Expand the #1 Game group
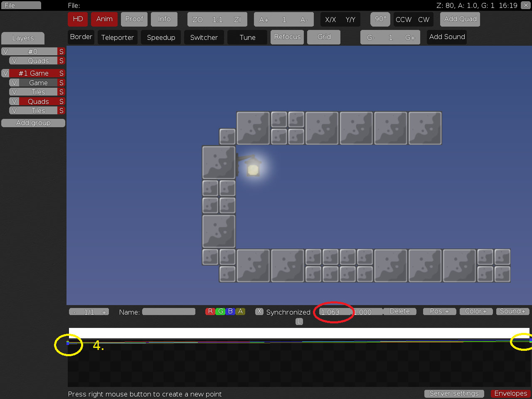 33,73
